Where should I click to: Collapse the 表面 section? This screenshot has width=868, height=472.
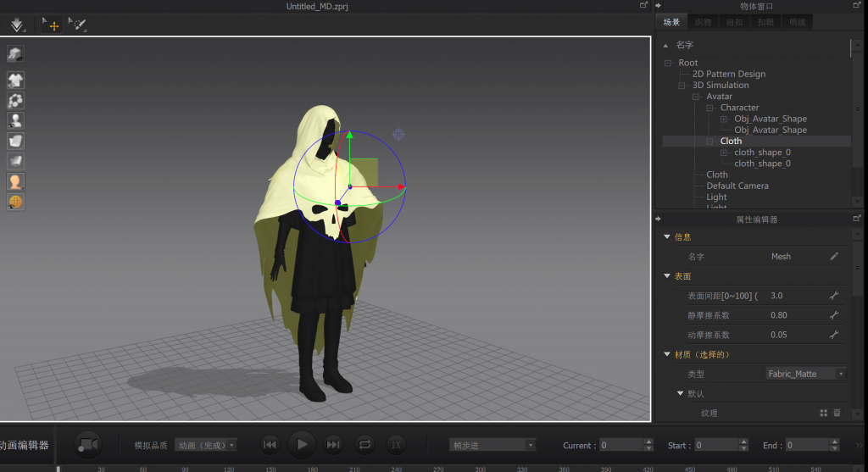point(667,275)
